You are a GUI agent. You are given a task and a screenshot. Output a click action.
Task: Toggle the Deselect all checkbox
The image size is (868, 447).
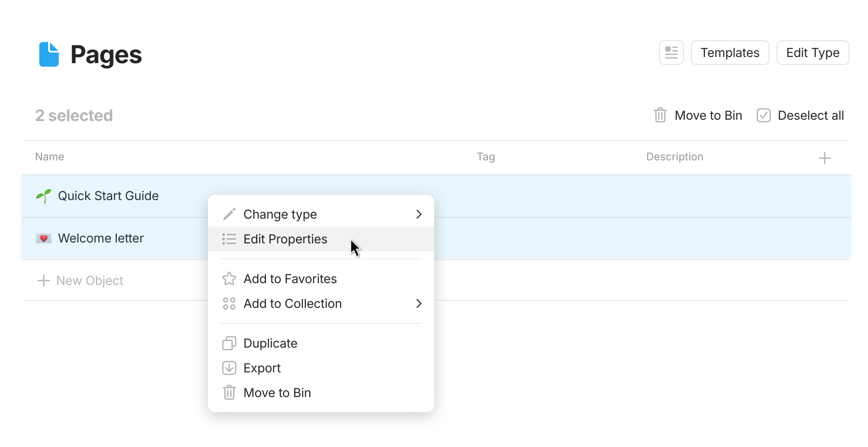click(763, 115)
